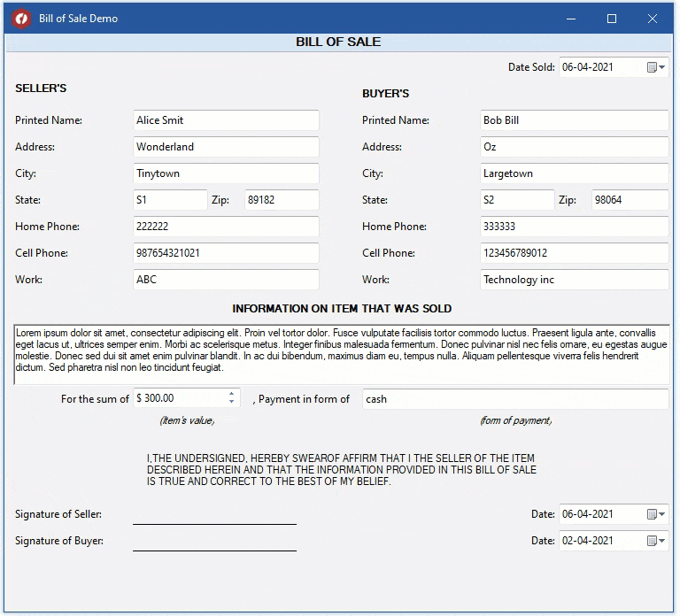Viewport: 680px width, 616px height.
Task: Focus the buyer's City field with Largetown
Action: click(574, 173)
